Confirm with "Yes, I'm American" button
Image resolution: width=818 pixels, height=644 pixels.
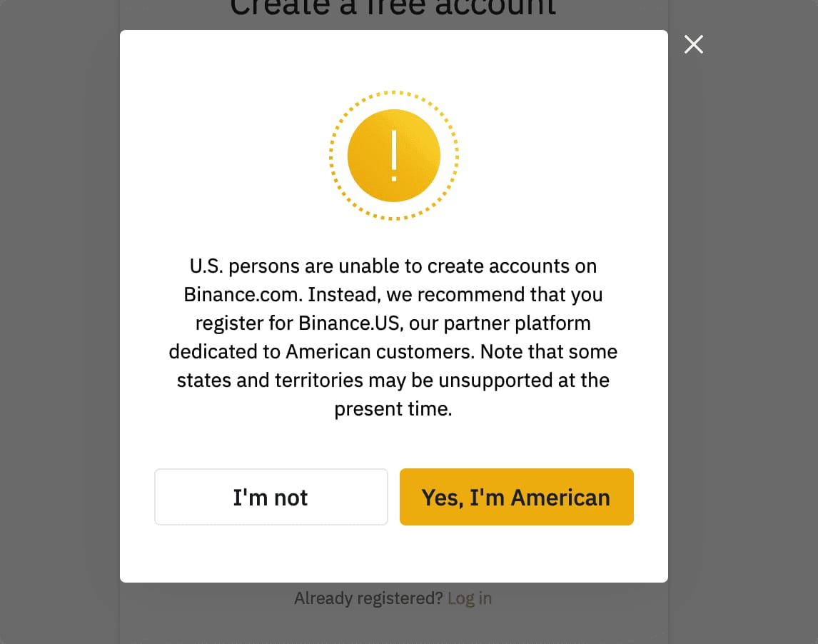(x=516, y=497)
